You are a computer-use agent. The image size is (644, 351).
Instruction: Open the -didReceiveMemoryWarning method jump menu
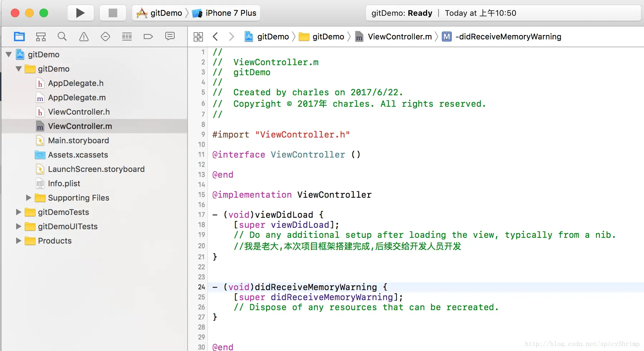click(502, 37)
